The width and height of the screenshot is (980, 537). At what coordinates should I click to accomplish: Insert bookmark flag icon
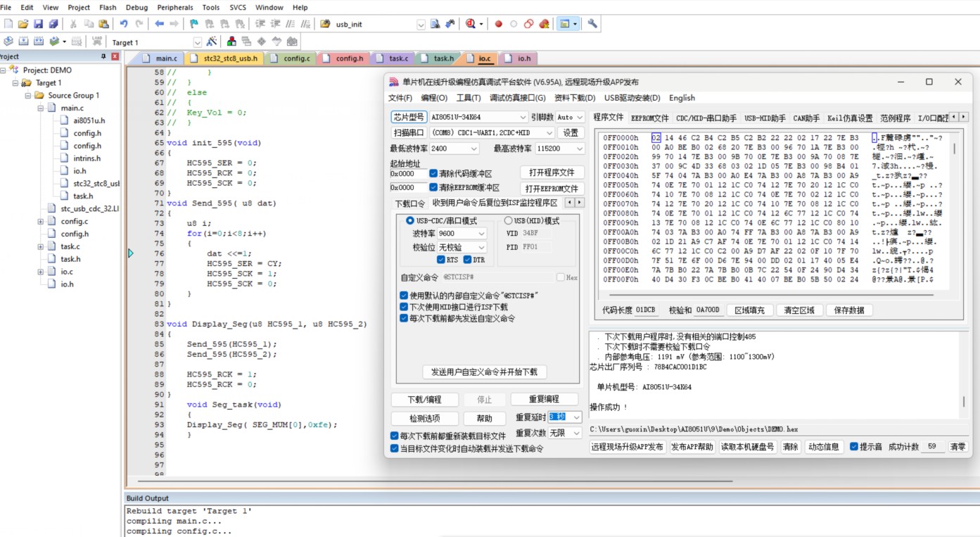194,24
